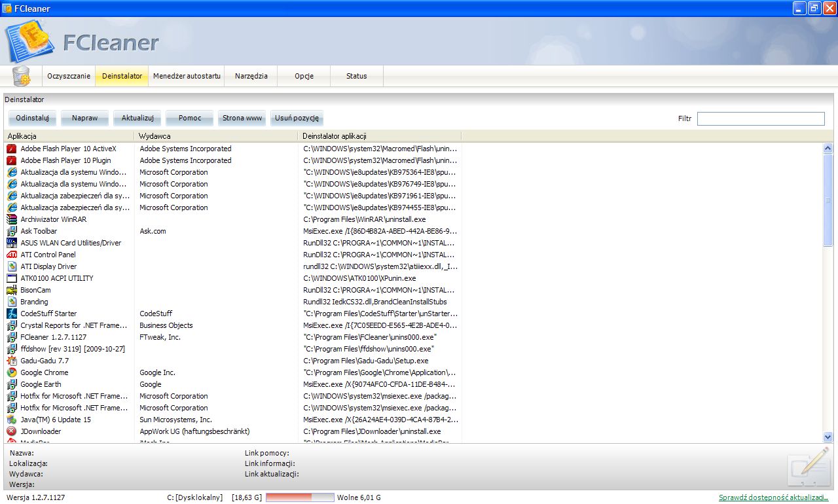Click the FTweak, Inc. publisher cell
Viewport: 838px width, 504px height.
click(160, 337)
